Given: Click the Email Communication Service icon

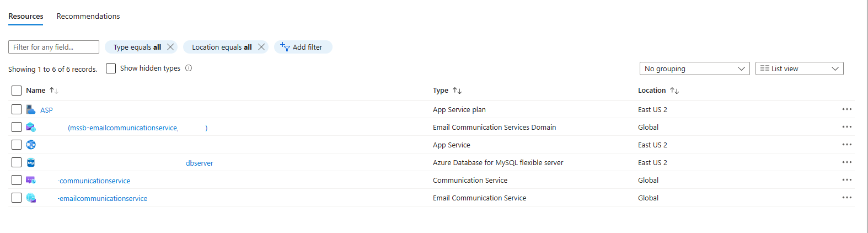Looking at the screenshot, I should [31, 198].
